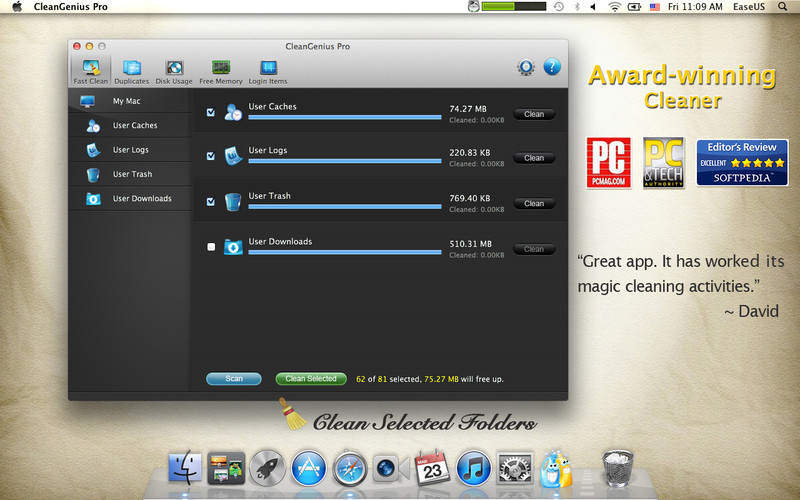Click the Bluetooth menu bar icon
Screen dimensions: 800x500
(577, 7)
